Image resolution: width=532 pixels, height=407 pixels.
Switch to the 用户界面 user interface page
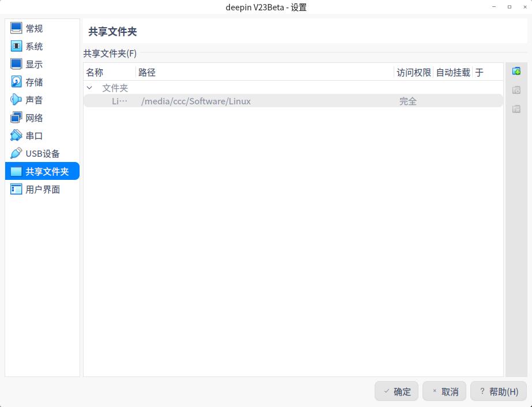click(40, 189)
